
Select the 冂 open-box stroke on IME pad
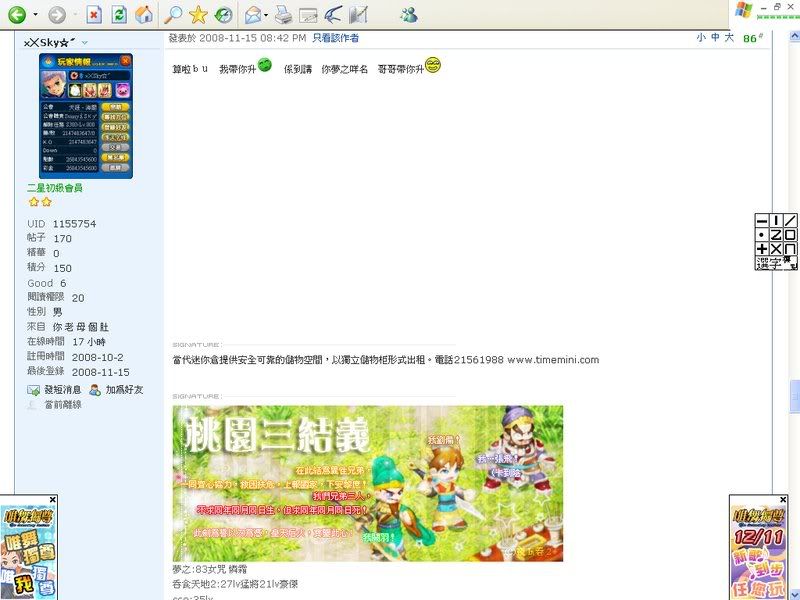point(790,249)
